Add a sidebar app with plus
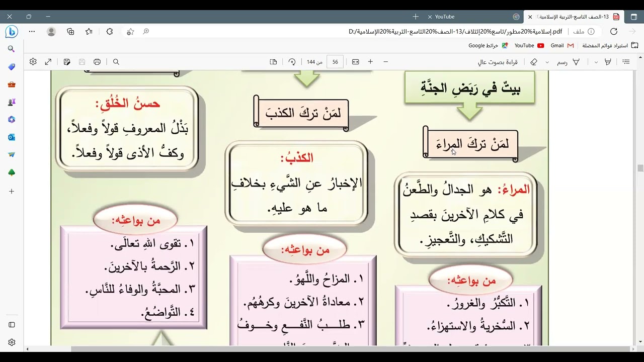644x362 pixels. [x=12, y=192]
